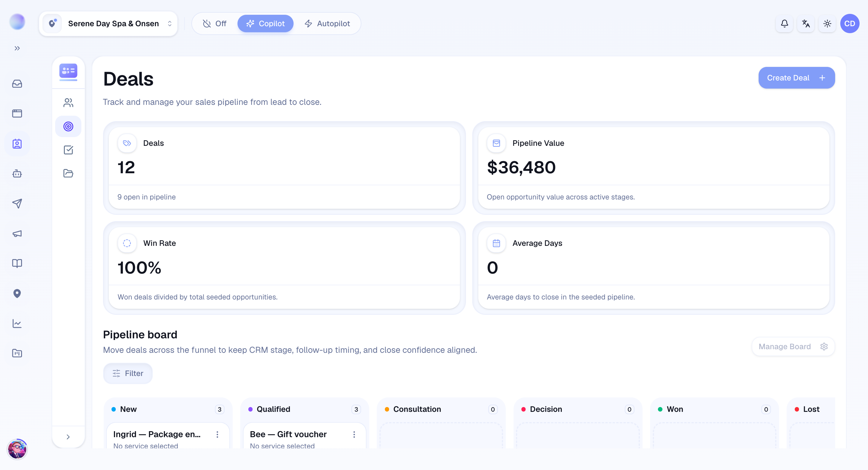Switch to Autopilot mode
868x470 pixels.
[327, 23]
